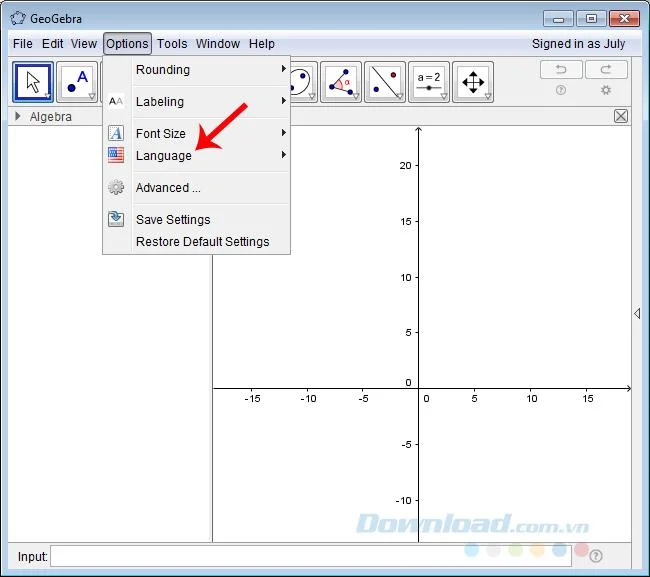Screen dimensions: 650x577
Task: Minimize the GeoGebra window
Action: point(558,19)
